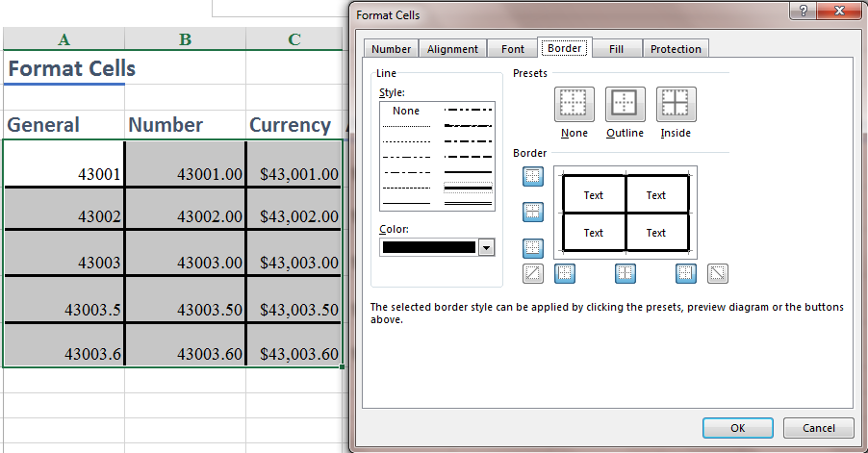Toggle the left border button
Image resolution: width=868 pixels, height=453 pixels.
click(565, 274)
